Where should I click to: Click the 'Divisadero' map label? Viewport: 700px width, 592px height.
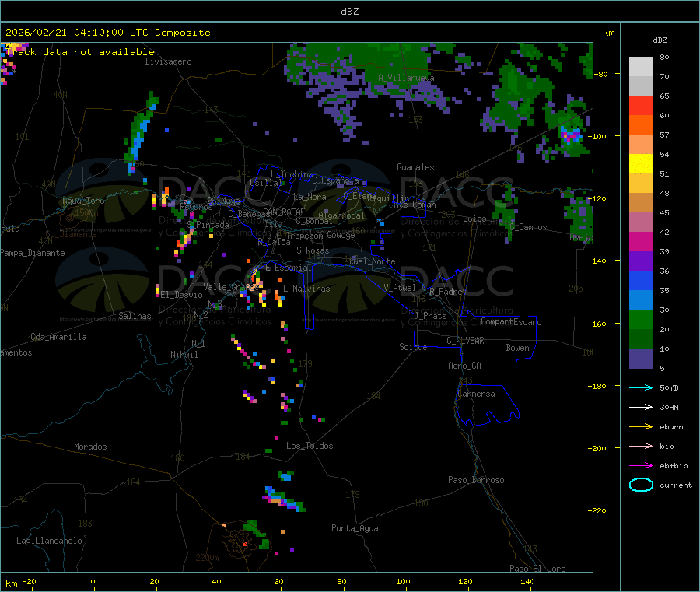(x=168, y=61)
